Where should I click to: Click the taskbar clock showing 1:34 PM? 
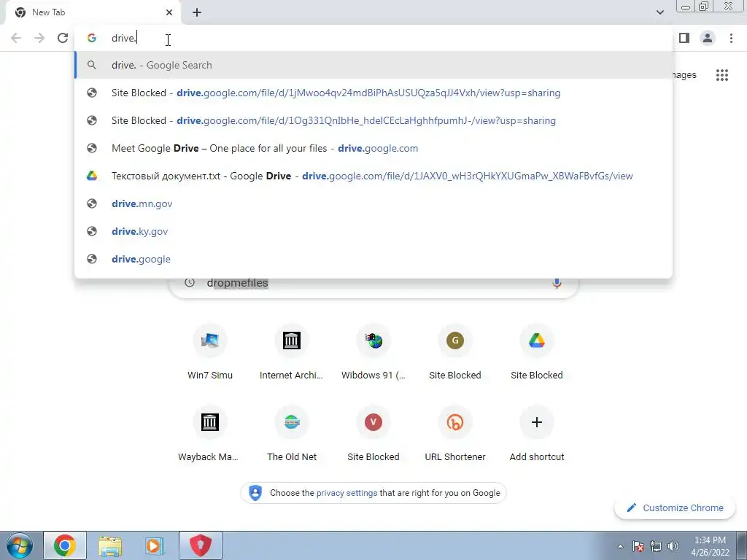[x=710, y=546]
